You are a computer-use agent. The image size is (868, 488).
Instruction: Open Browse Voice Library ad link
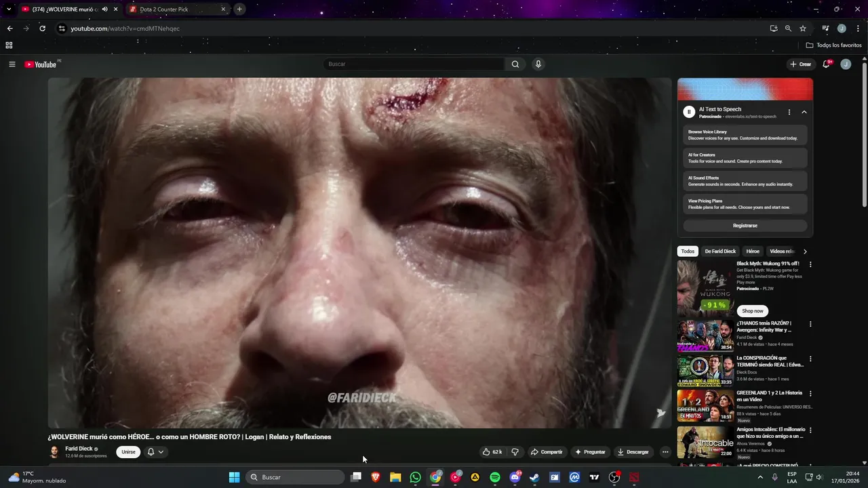pos(745,135)
